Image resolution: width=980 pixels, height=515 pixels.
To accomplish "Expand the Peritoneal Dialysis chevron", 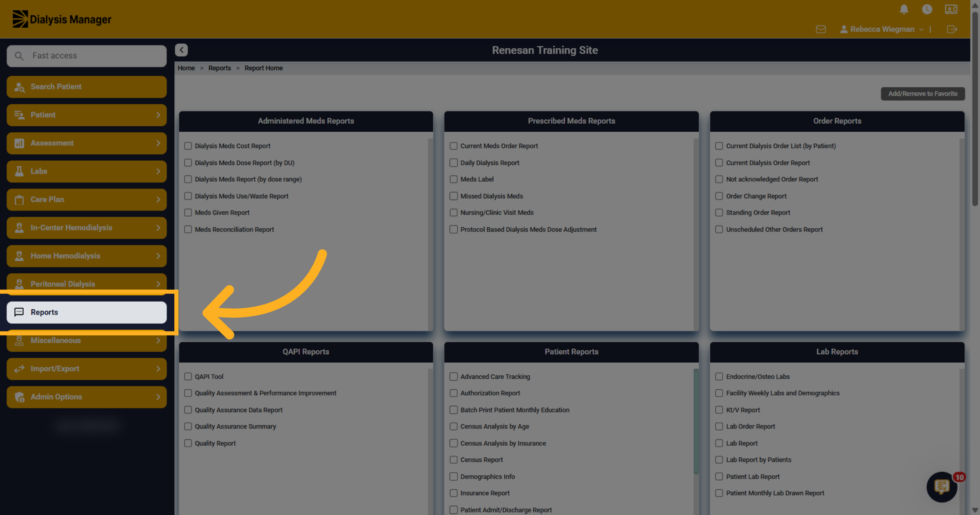I will 158,284.
